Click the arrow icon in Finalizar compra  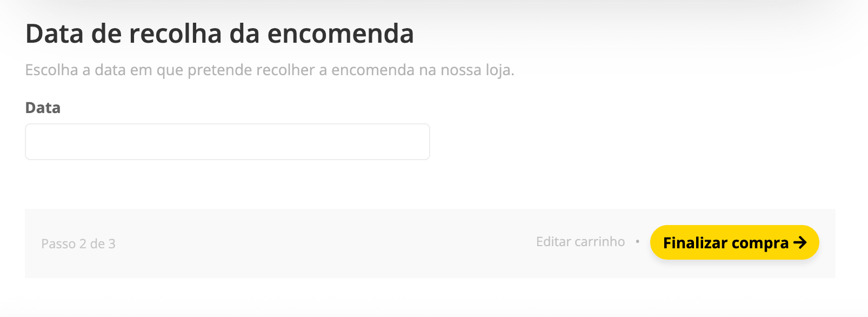[800, 243]
